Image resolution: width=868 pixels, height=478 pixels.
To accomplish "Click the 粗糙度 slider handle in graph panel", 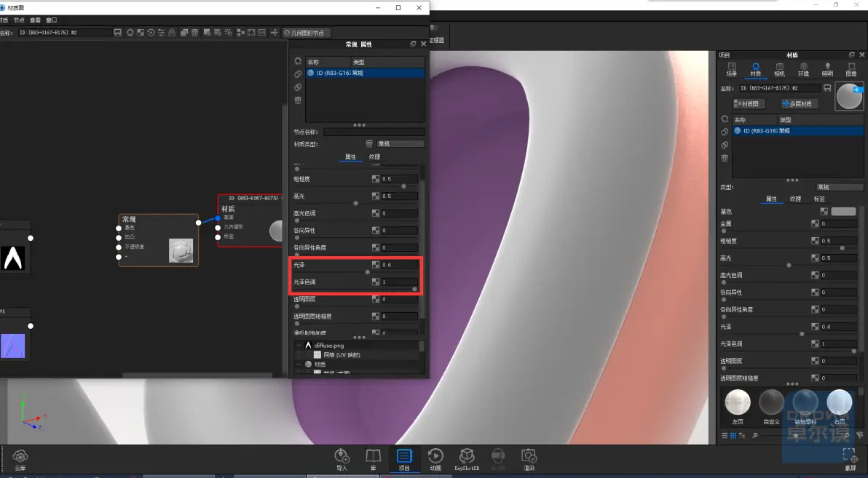I will [x=403, y=186].
